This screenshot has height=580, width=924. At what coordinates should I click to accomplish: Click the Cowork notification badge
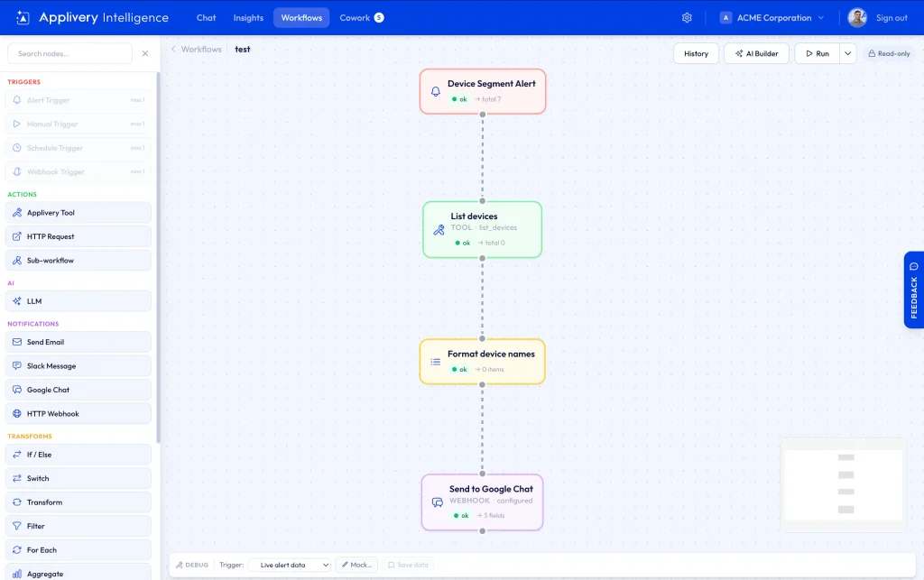[379, 18]
